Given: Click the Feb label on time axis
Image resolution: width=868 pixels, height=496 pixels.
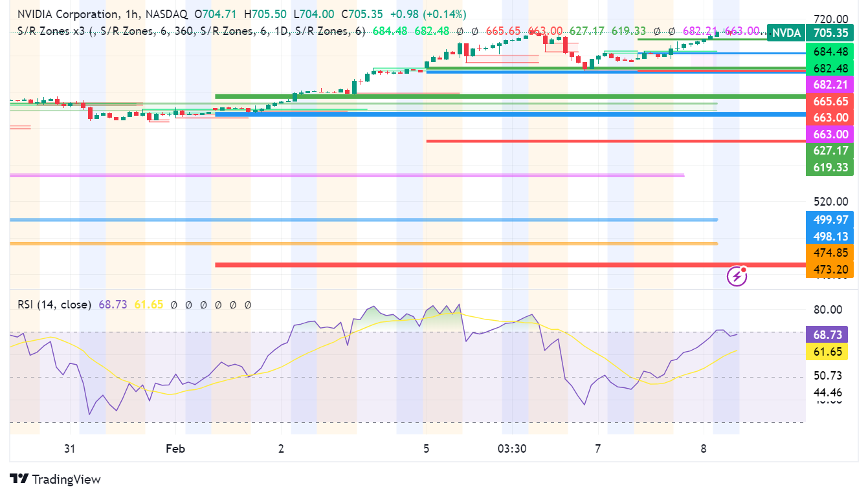Looking at the screenshot, I should tap(175, 449).
